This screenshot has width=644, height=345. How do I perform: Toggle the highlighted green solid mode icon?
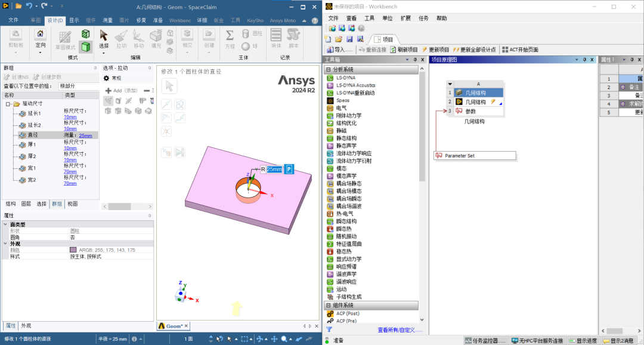[x=85, y=47]
